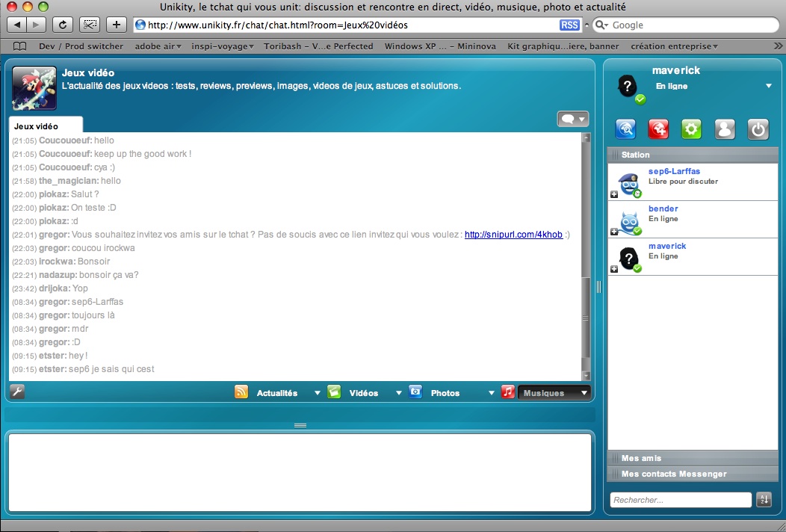The image size is (786, 532).
Task: Click nadazup's 'bonsoir ça va?' message
Action: pyautogui.click(x=109, y=275)
